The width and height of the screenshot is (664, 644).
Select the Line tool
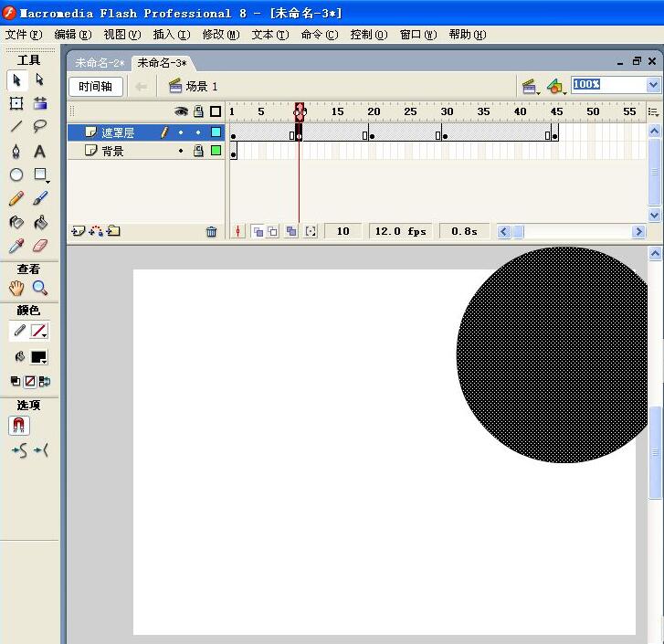click(16, 126)
